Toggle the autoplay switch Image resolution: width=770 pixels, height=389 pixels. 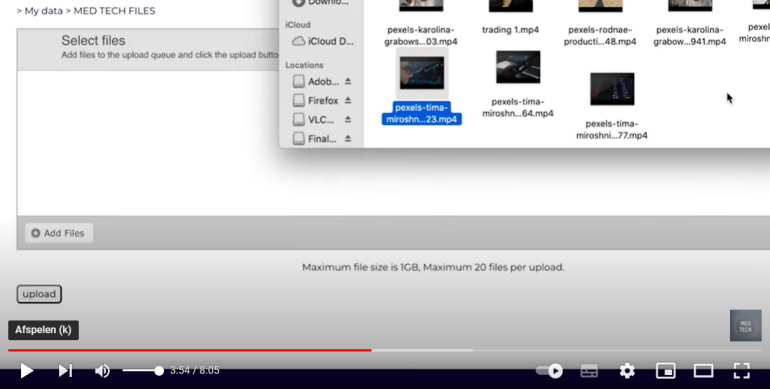click(550, 371)
